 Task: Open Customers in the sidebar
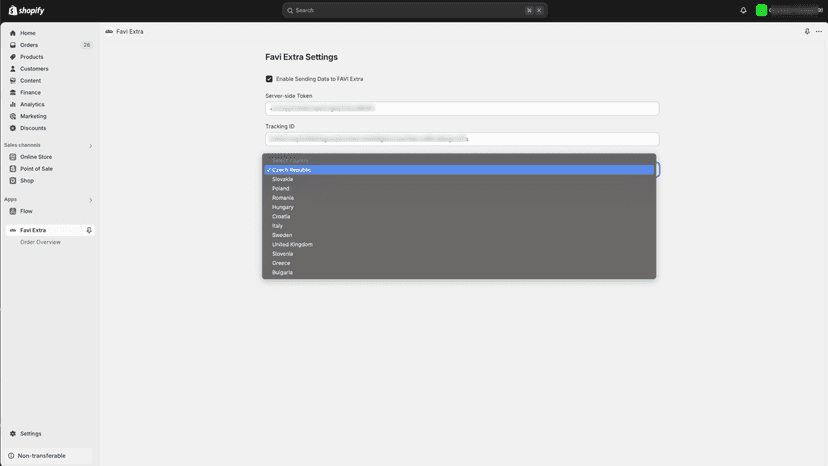coord(34,69)
